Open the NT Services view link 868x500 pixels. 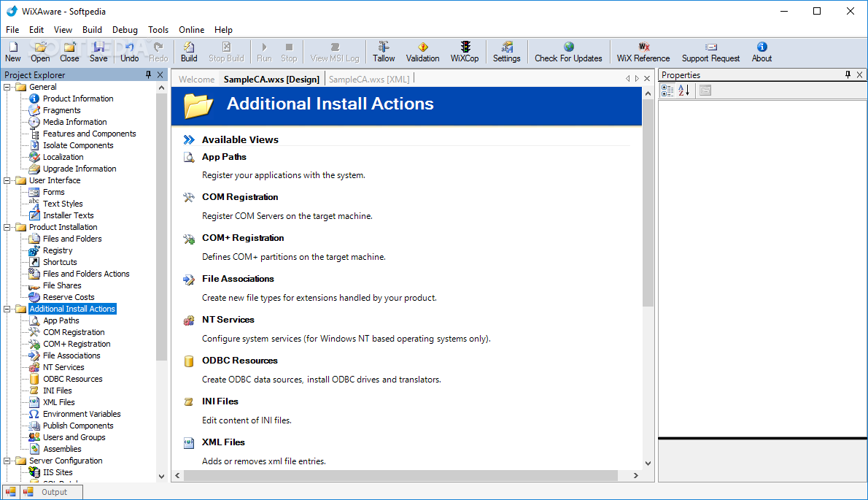228,320
